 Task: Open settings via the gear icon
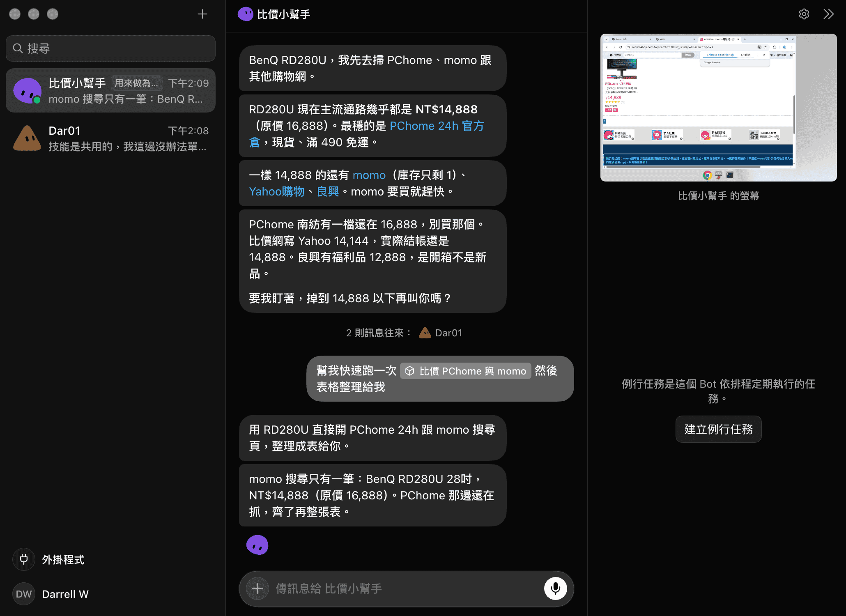pyautogui.click(x=804, y=14)
